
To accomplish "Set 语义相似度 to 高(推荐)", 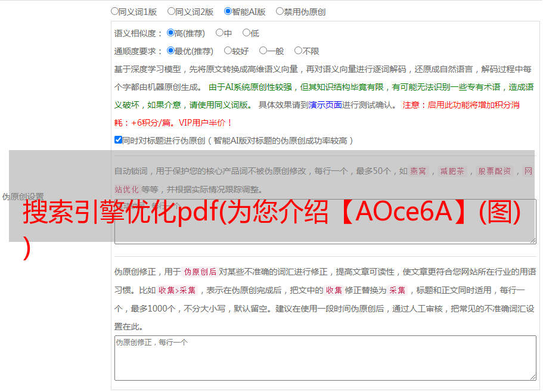I will (170, 33).
